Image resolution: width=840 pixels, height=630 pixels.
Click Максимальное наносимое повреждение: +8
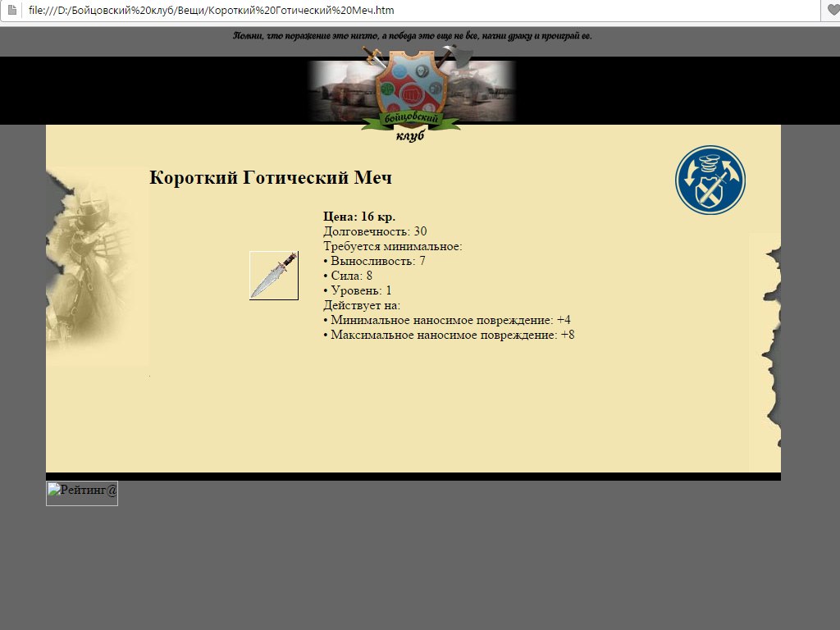pyautogui.click(x=449, y=335)
